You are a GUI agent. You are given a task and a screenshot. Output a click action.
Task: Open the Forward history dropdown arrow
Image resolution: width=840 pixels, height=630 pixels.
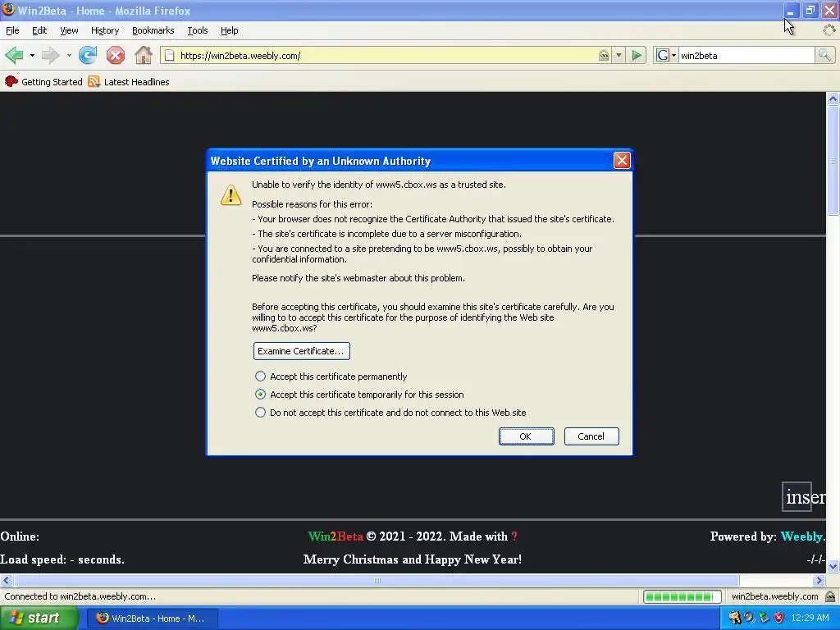[69, 55]
